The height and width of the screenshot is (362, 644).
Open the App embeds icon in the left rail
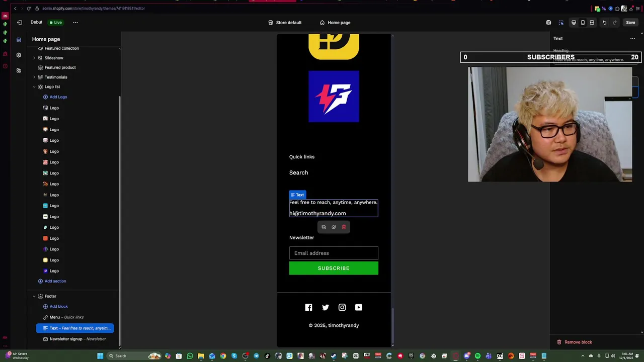tap(19, 70)
